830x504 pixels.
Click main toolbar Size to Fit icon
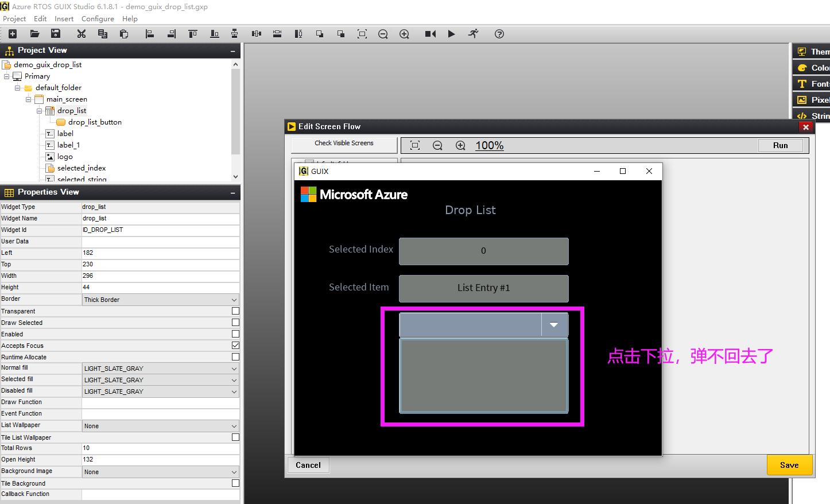(362, 34)
